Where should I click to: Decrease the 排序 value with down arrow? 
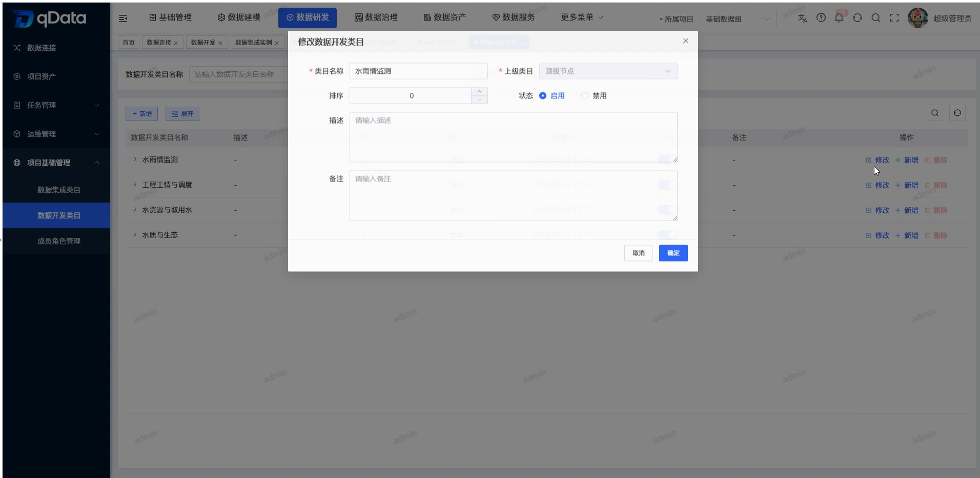click(479, 99)
